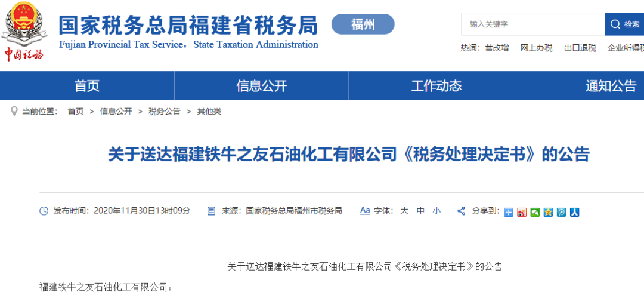Click the location pin icon
The height and width of the screenshot is (295, 644).
(x=14, y=112)
